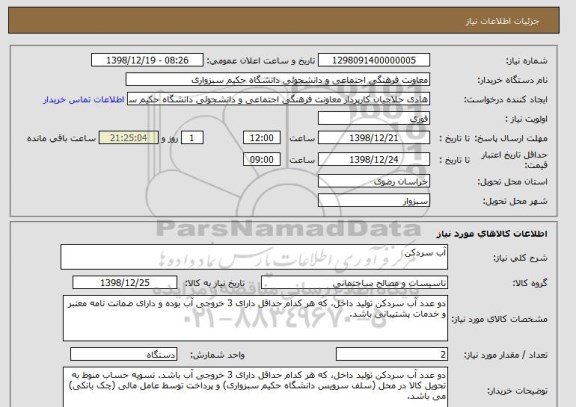Screen dimensions: 576x407
Task: Click the label شرح کلی نیاز
Action: tap(520, 258)
